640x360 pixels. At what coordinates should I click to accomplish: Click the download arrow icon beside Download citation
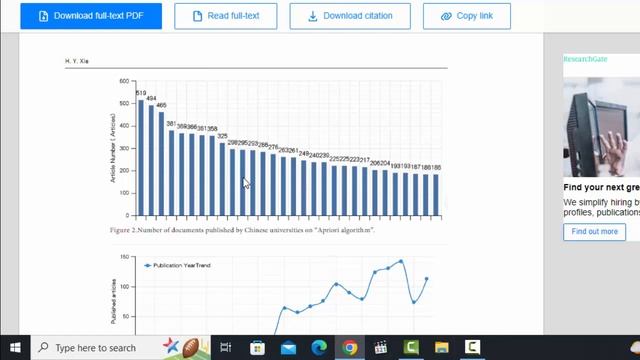[x=313, y=16]
